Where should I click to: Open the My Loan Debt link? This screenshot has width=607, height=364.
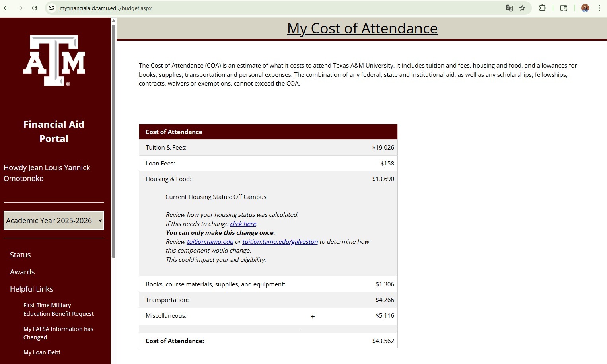coord(42,352)
